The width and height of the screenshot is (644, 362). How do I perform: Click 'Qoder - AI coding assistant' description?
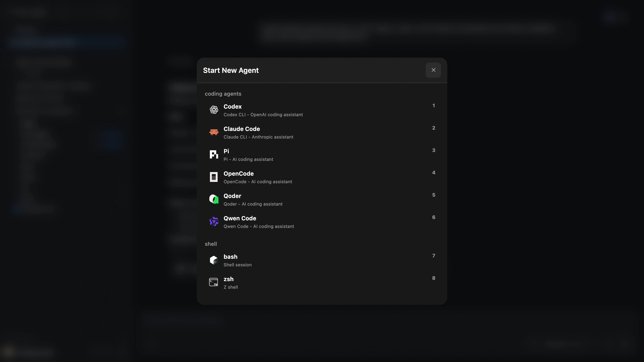click(x=253, y=204)
